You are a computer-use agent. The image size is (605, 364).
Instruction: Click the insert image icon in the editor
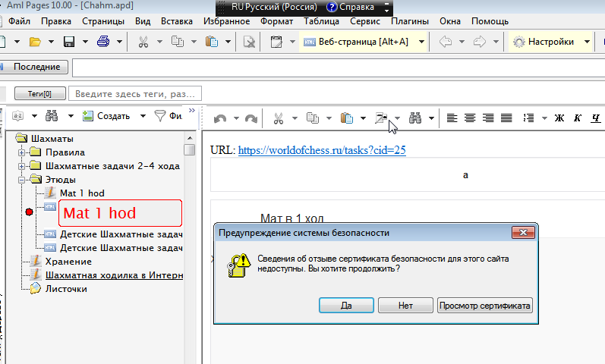click(381, 118)
